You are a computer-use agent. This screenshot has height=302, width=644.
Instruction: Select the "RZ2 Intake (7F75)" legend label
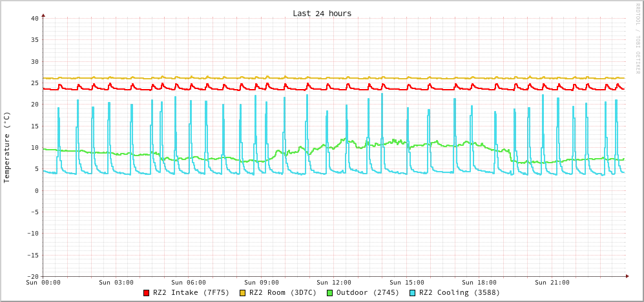(191, 293)
